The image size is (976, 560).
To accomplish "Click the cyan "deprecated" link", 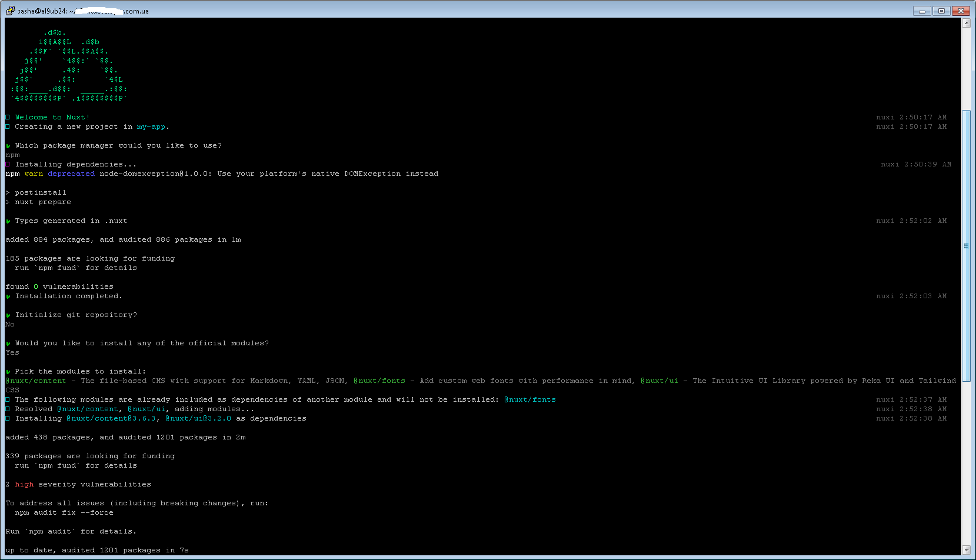I will tap(71, 174).
